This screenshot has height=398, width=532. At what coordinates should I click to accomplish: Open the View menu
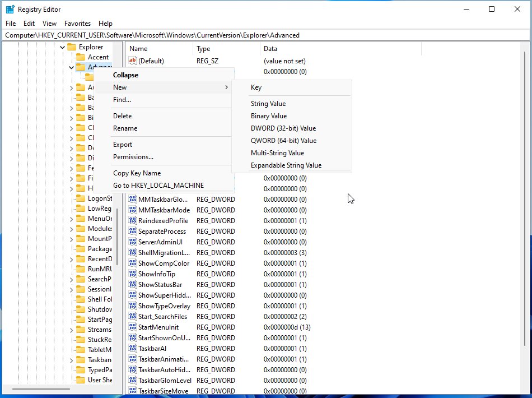tap(49, 24)
